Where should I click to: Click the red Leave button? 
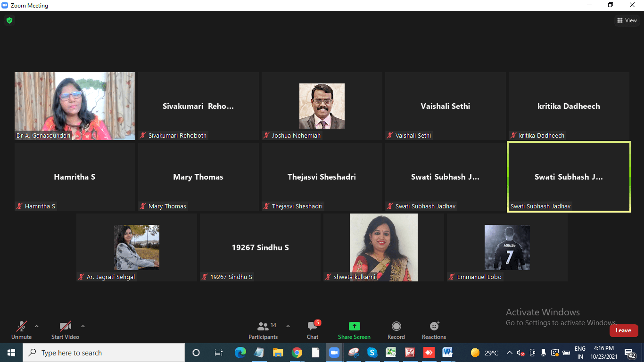[623, 330]
